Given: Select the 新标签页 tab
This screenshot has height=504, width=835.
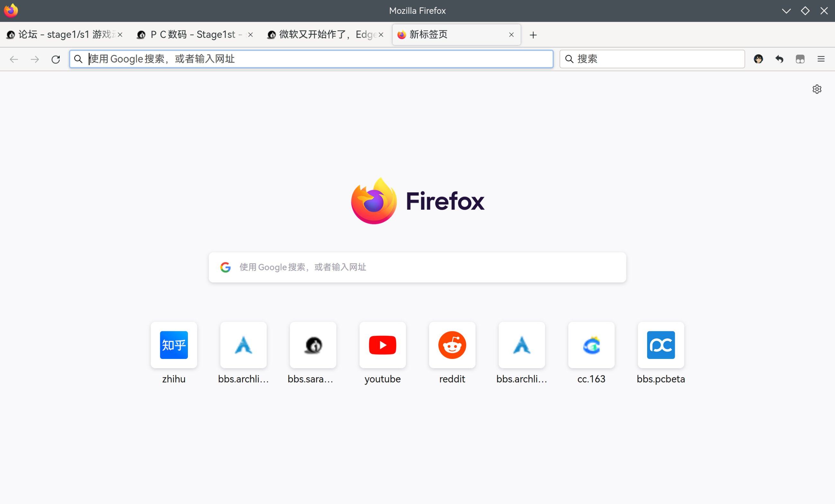Looking at the screenshot, I should pyautogui.click(x=456, y=35).
